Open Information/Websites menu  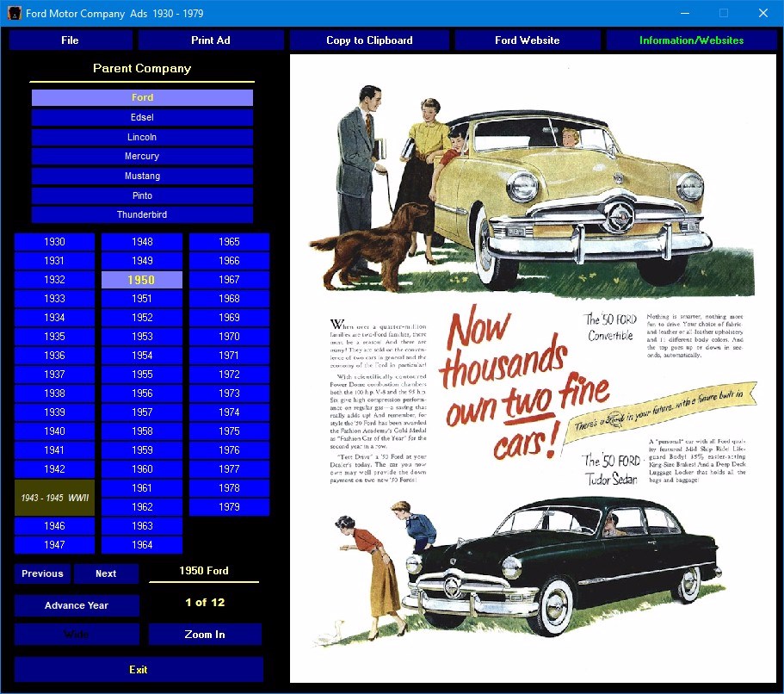tap(691, 40)
